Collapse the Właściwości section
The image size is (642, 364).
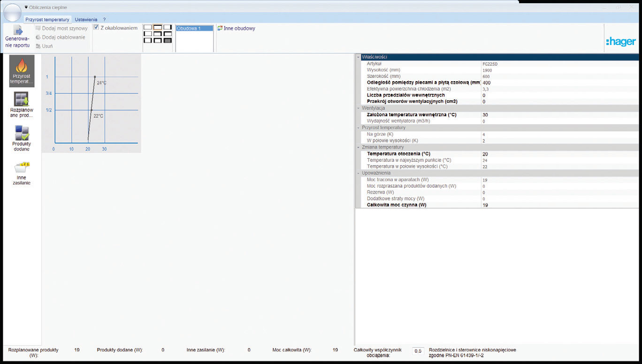(358, 57)
